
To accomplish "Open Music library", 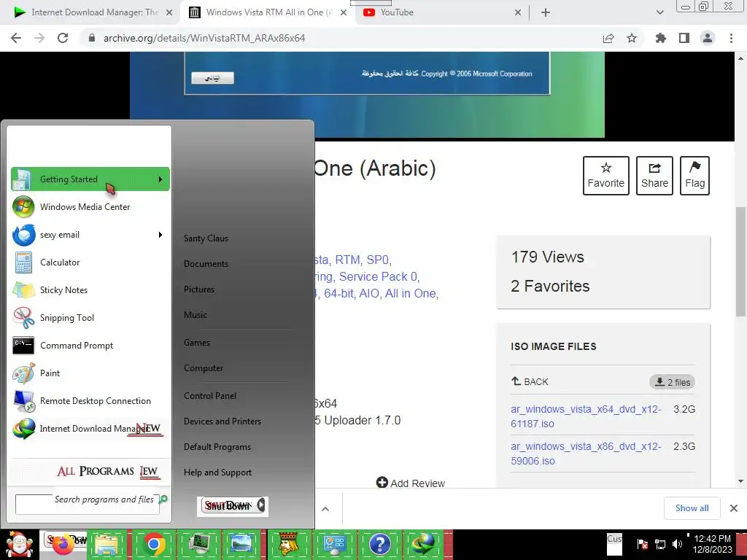I will pyautogui.click(x=196, y=315).
